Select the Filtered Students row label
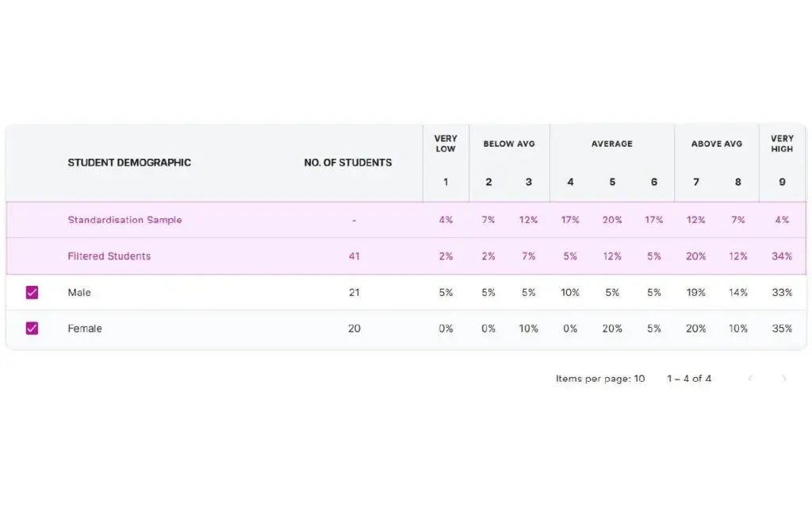Screen dimensions: 812x508 tap(109, 256)
